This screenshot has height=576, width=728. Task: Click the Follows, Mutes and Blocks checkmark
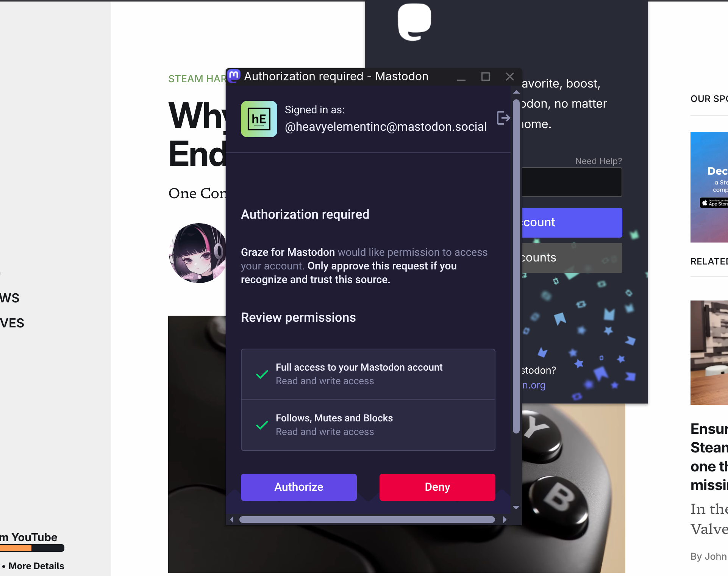click(x=262, y=425)
